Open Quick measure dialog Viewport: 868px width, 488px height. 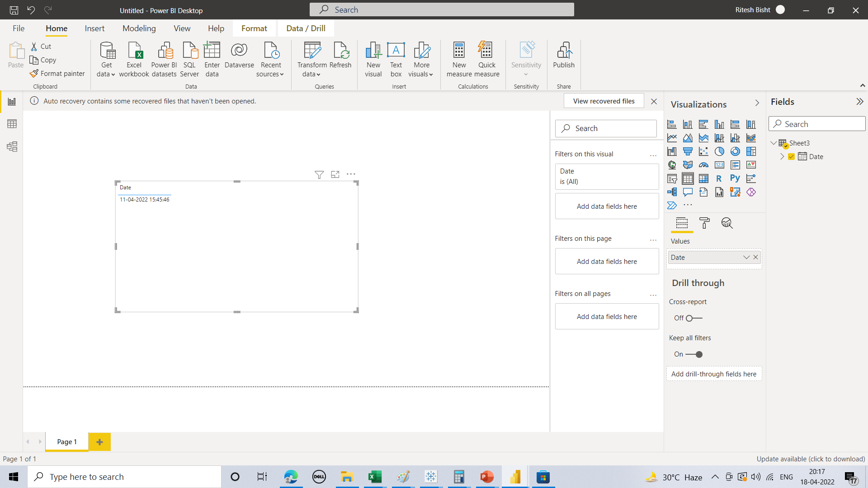[x=487, y=60]
